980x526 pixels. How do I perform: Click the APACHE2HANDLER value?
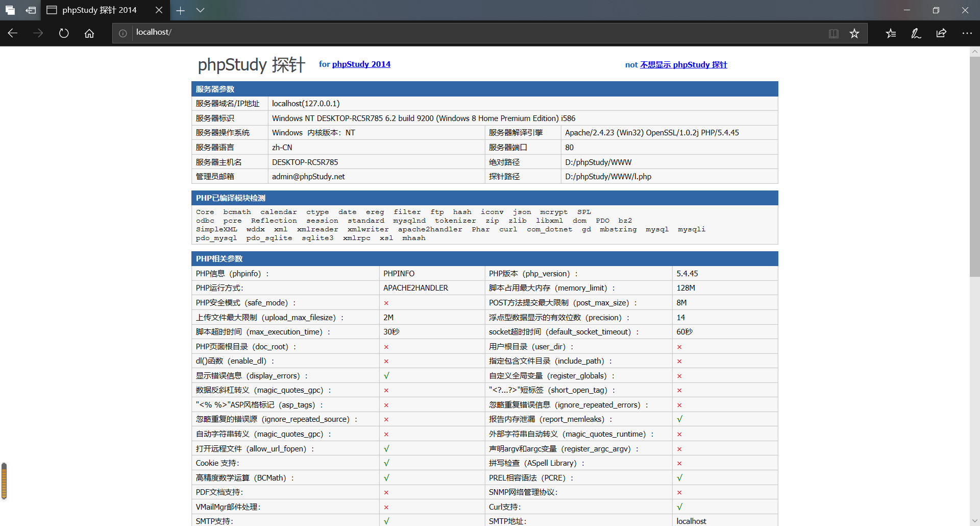coord(415,288)
